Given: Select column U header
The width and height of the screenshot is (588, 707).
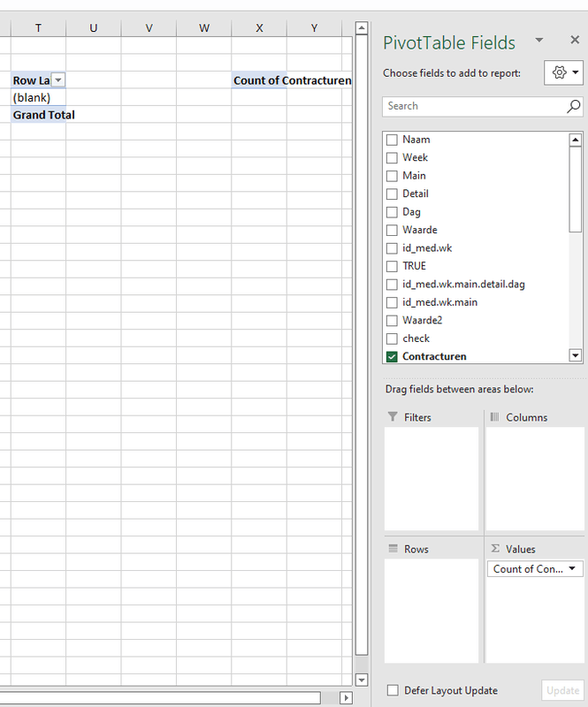Looking at the screenshot, I should 94,28.
